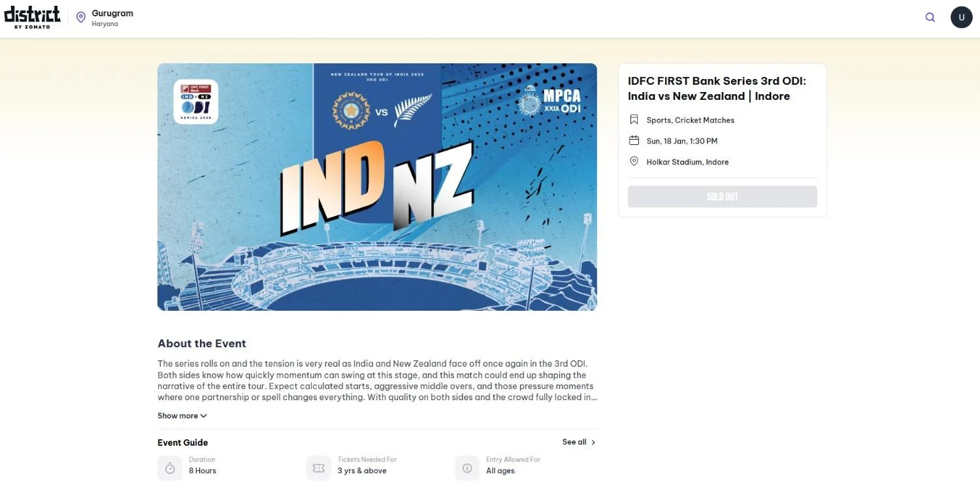
Task: Click the SOLD OUT button
Action: point(723,195)
